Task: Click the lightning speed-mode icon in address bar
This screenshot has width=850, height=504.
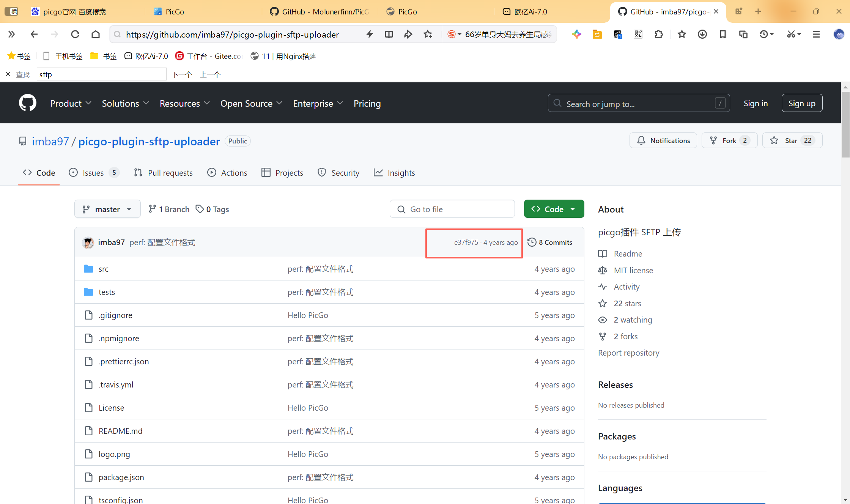Action: [x=370, y=35]
